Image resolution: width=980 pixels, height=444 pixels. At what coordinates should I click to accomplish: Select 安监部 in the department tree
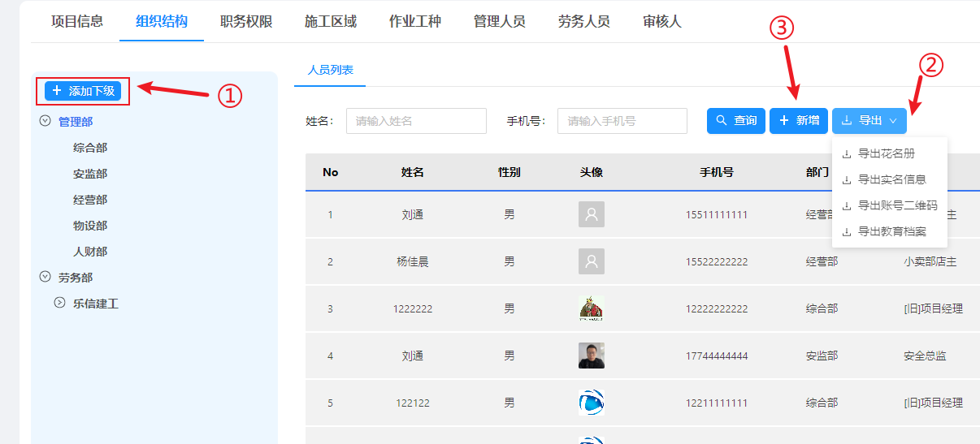tap(90, 174)
